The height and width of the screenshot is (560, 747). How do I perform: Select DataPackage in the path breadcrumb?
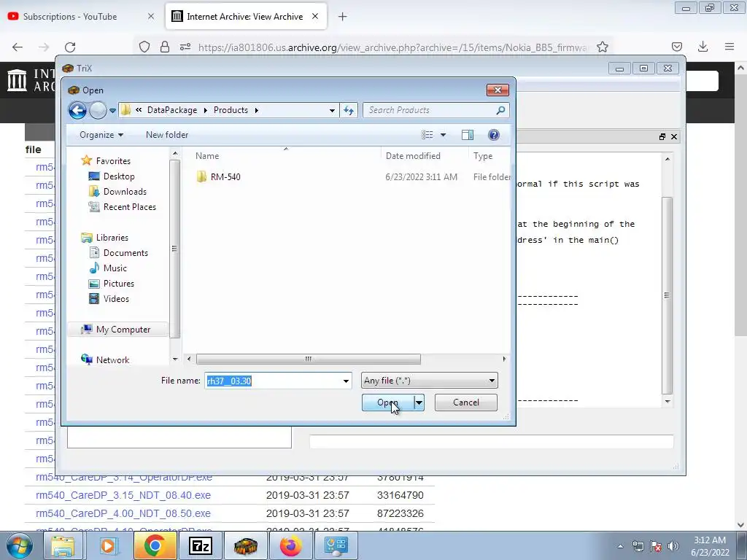[172, 110]
